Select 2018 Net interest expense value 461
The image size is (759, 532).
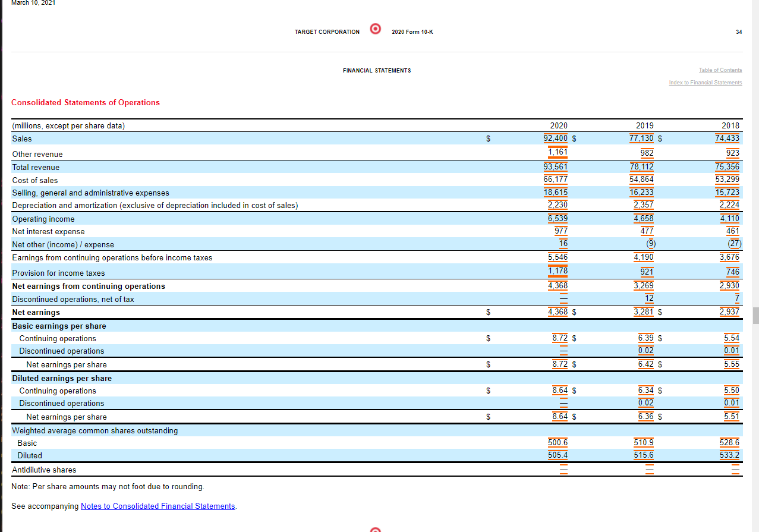coord(733,231)
